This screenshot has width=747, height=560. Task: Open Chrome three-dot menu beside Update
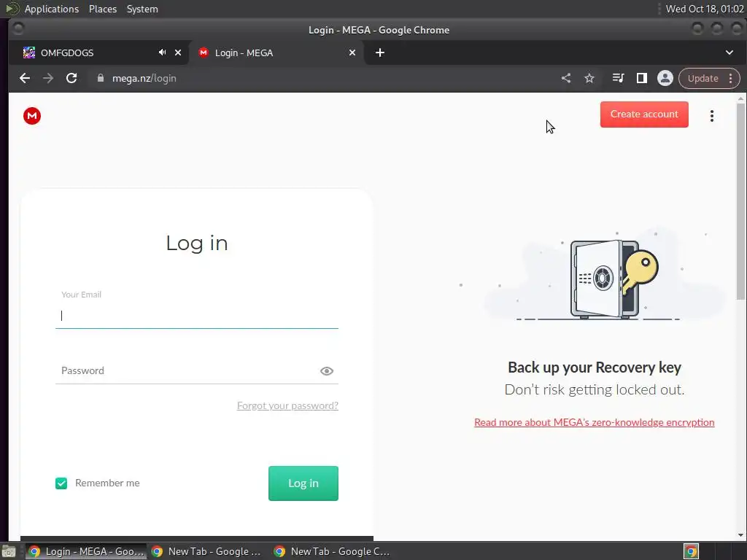(731, 78)
